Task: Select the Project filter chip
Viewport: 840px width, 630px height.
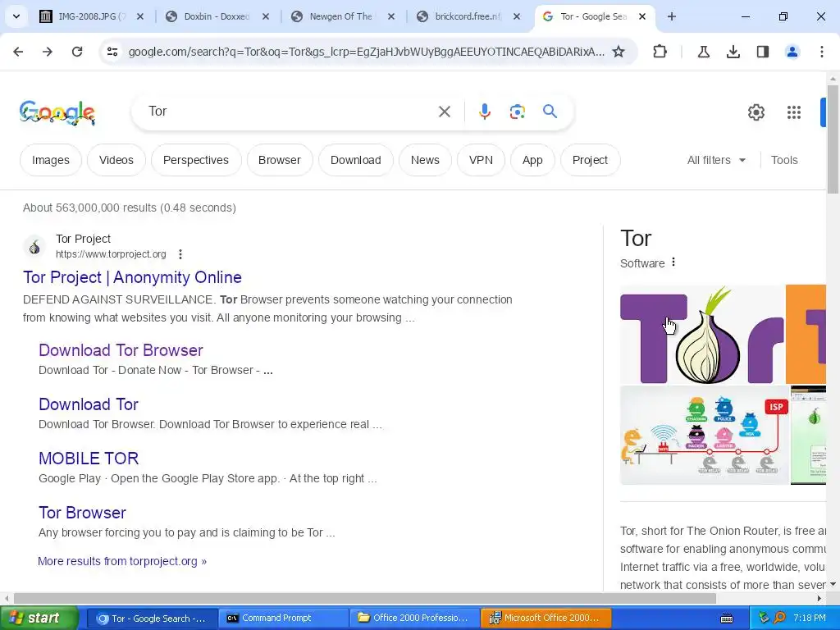Action: [x=590, y=160]
